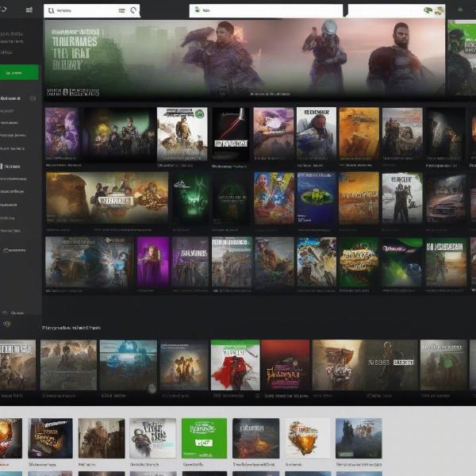Focus the middle search bar field
The image size is (476, 476).
[267, 10]
